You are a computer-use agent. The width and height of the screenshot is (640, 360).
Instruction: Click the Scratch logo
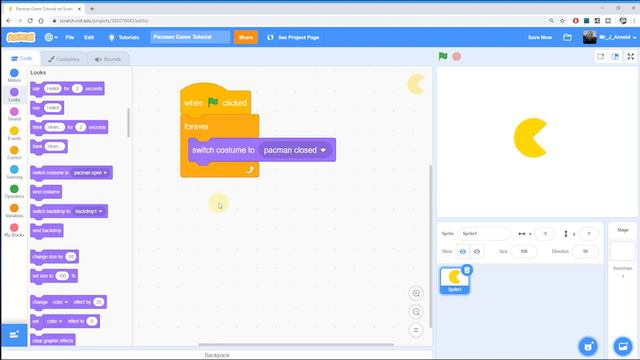point(21,37)
